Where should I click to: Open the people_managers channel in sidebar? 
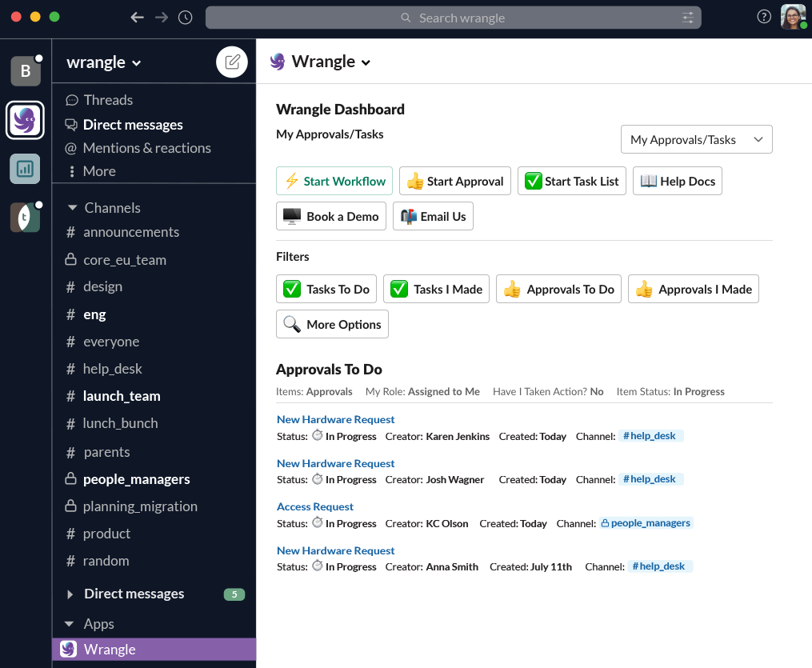pyautogui.click(x=136, y=479)
